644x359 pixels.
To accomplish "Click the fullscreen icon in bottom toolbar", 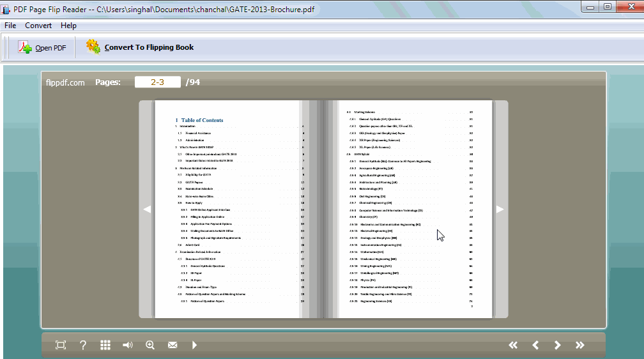I will [x=61, y=345].
